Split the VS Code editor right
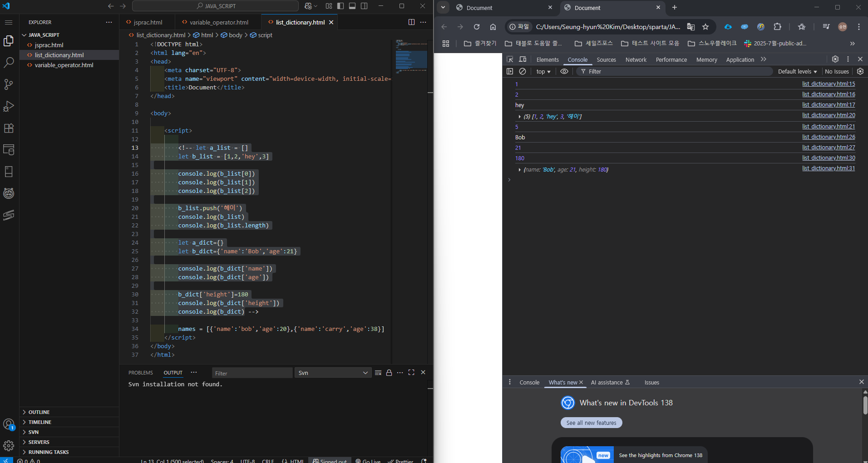This screenshot has width=868, height=463. (411, 22)
